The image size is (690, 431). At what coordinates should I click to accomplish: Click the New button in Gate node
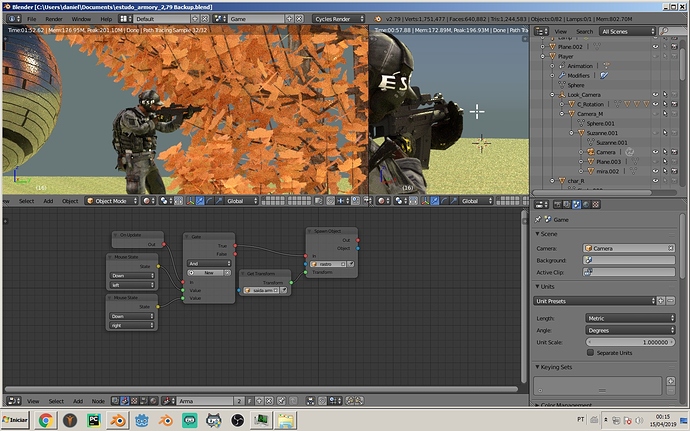coord(209,273)
